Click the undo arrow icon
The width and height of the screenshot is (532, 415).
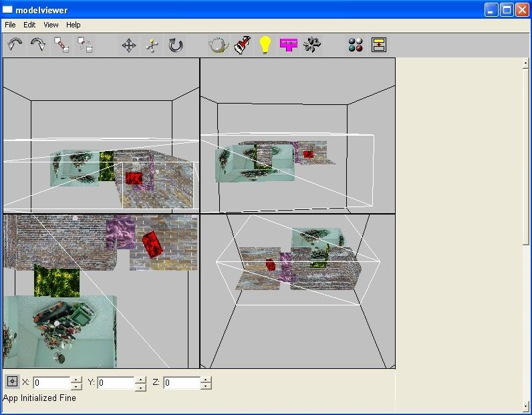(x=15, y=45)
